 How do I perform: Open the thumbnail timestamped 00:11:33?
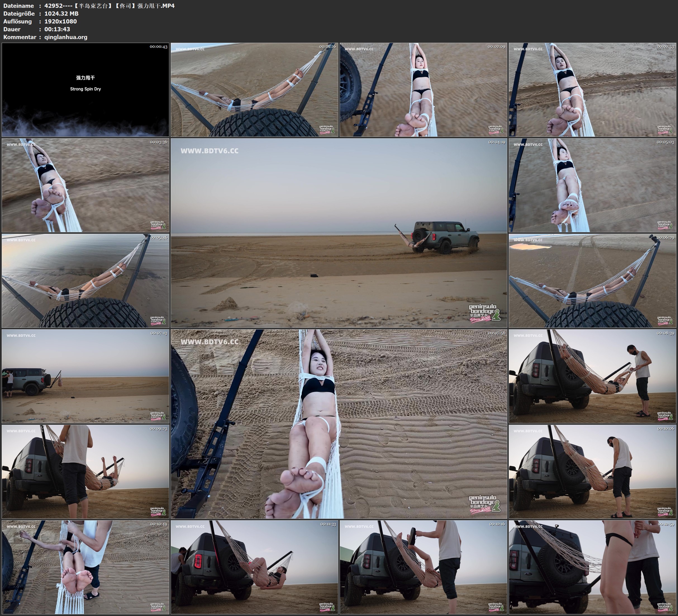[254, 567]
